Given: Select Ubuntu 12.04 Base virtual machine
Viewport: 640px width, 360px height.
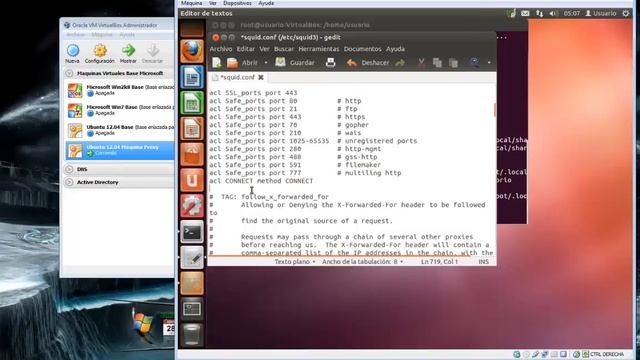Looking at the screenshot, I should point(120,130).
